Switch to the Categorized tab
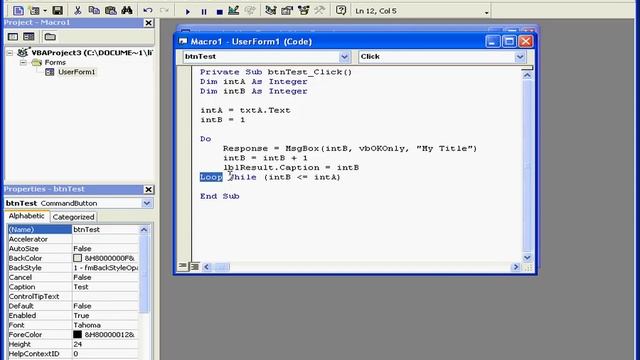The height and width of the screenshot is (360, 640). (x=73, y=217)
